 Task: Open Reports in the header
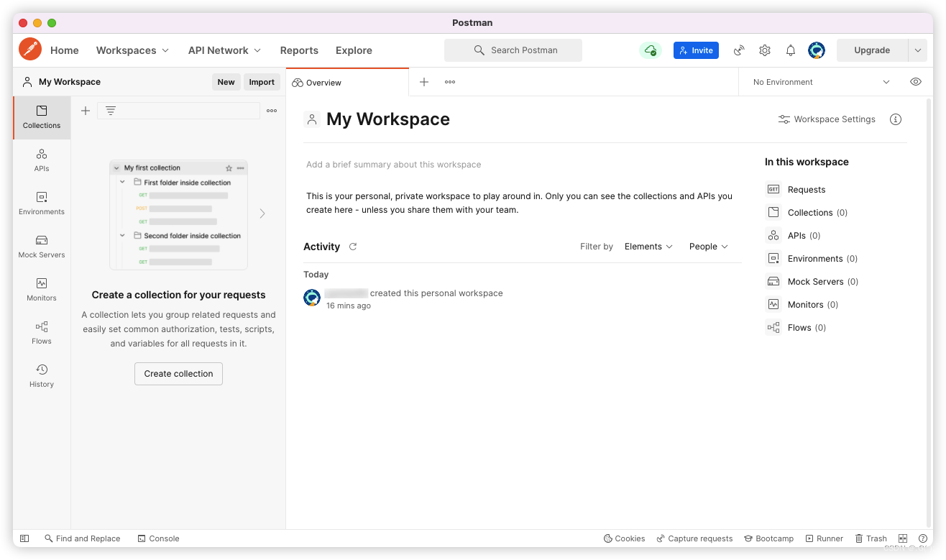click(299, 50)
